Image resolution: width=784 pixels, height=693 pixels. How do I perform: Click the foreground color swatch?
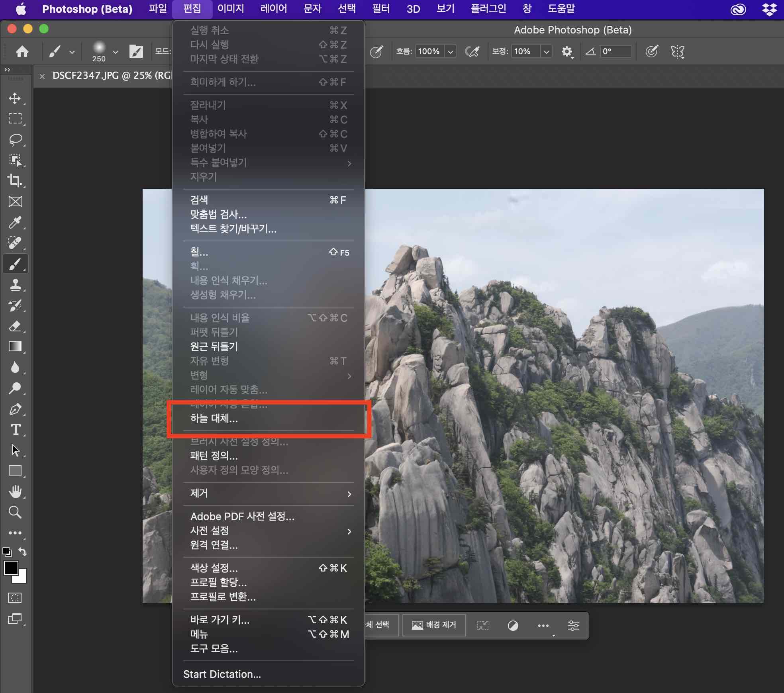click(x=11, y=568)
